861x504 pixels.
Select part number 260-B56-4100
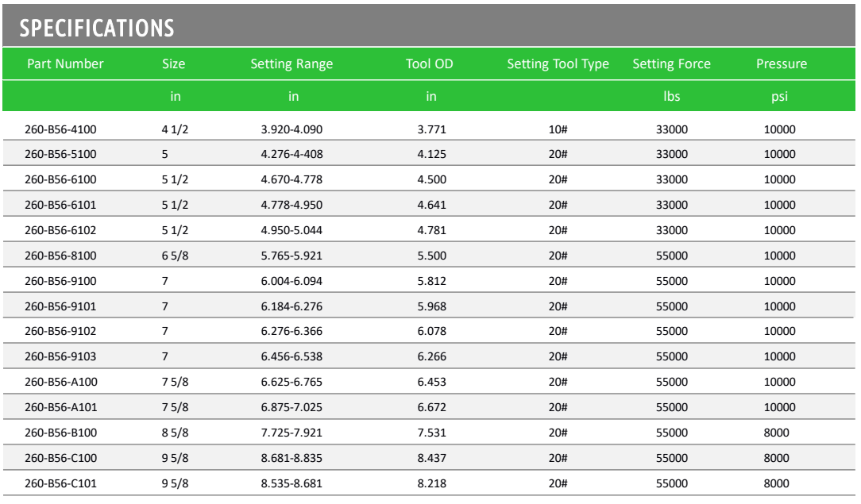60,129
